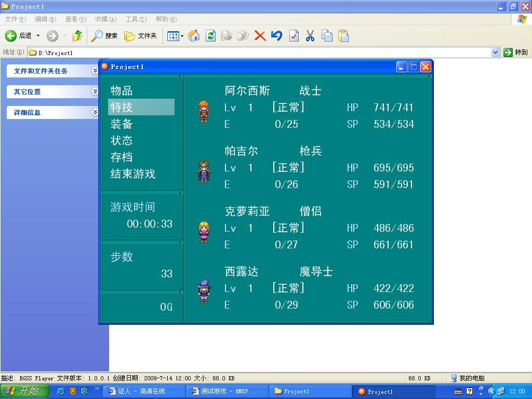Click the name 克萝莉亚
The width and height of the screenshot is (532, 399).
[247, 211]
